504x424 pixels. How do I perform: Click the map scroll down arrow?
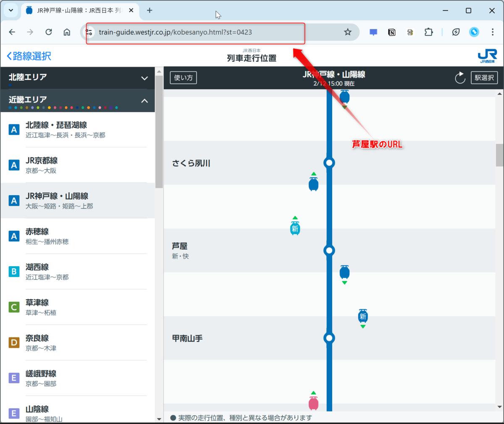pyautogui.click(x=499, y=407)
